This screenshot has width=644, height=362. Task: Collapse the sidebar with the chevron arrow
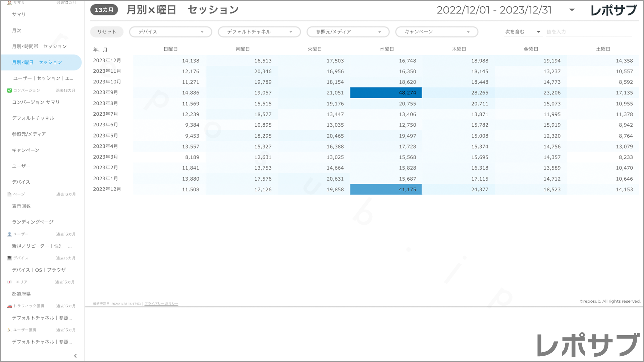pos(75,356)
